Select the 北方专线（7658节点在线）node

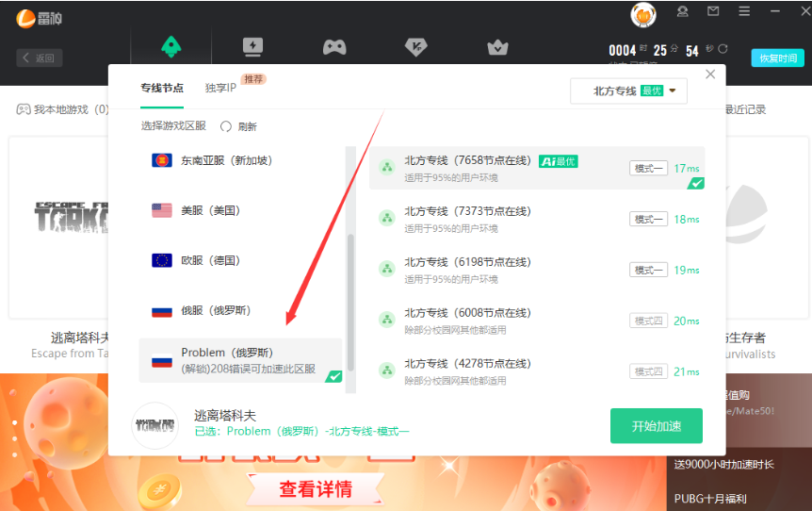[x=537, y=169]
